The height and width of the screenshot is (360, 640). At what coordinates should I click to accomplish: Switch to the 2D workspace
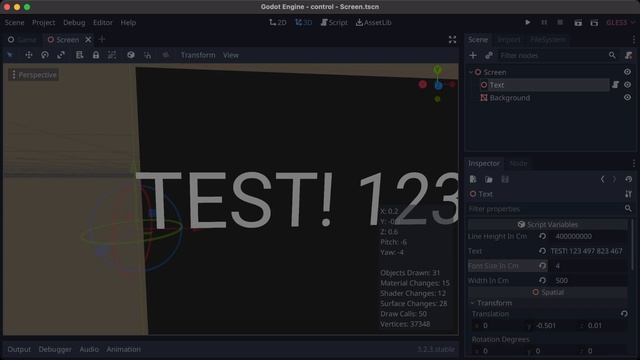pos(278,22)
